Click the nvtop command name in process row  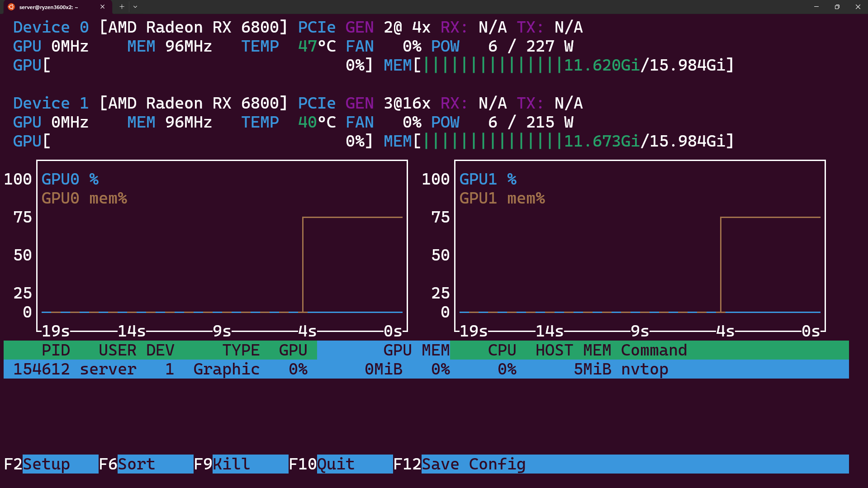645,370
